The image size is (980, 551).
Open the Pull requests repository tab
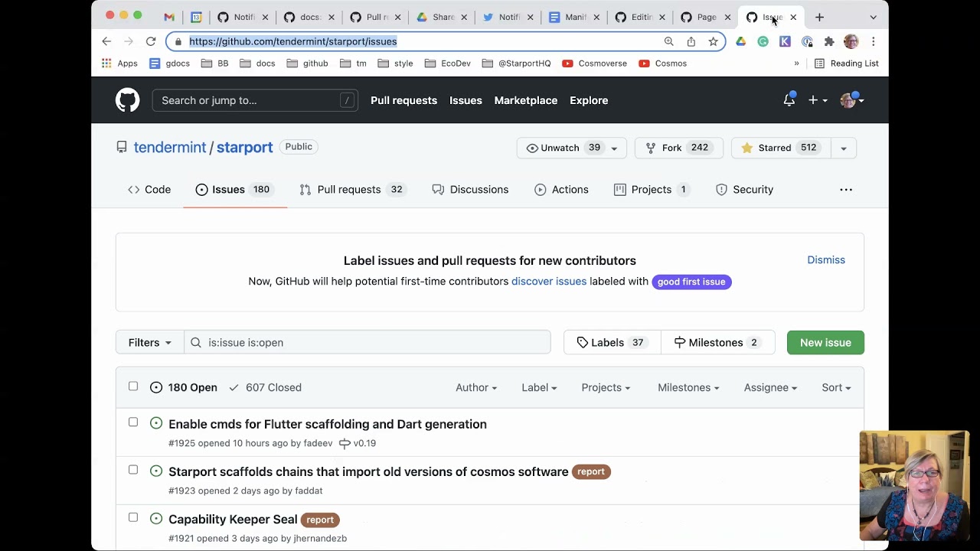pos(352,190)
